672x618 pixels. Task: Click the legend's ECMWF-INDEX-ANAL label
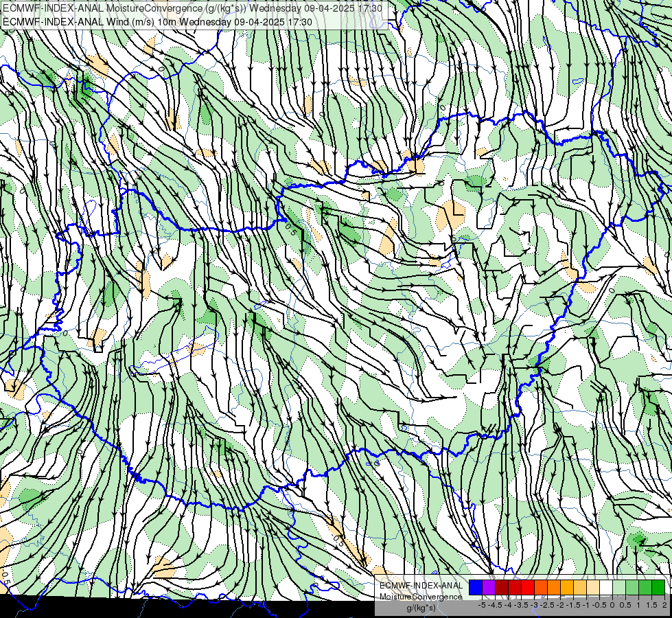421,586
